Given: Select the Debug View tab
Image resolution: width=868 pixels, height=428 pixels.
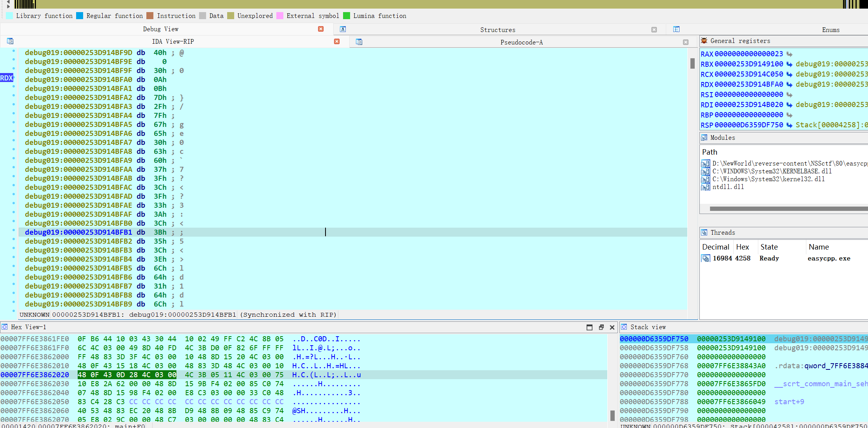Looking at the screenshot, I should click(160, 29).
